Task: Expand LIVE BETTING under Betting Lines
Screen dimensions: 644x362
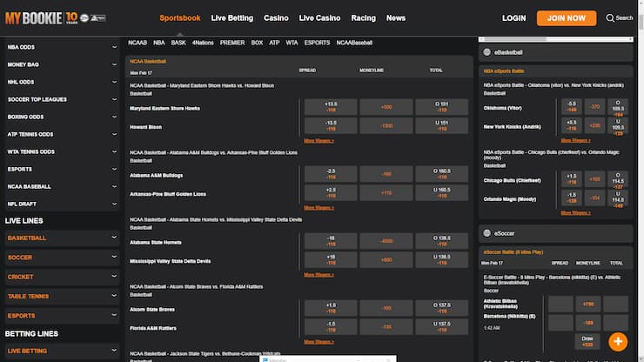Action: point(62,351)
